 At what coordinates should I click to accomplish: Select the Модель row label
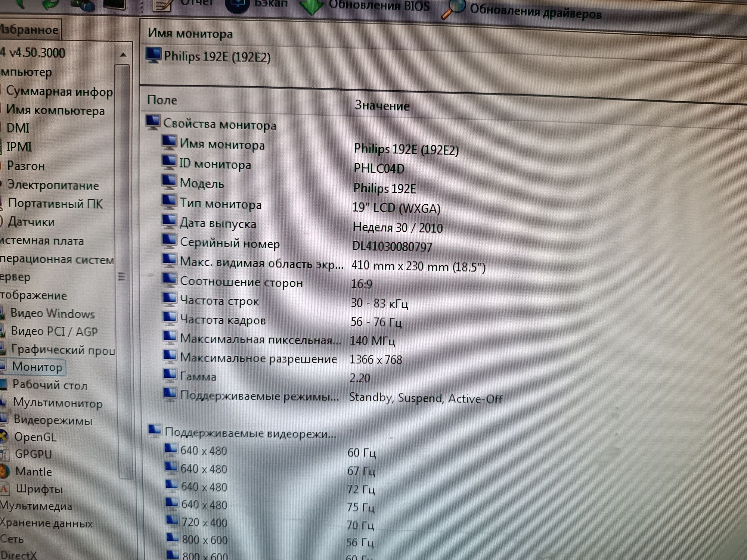point(202,183)
